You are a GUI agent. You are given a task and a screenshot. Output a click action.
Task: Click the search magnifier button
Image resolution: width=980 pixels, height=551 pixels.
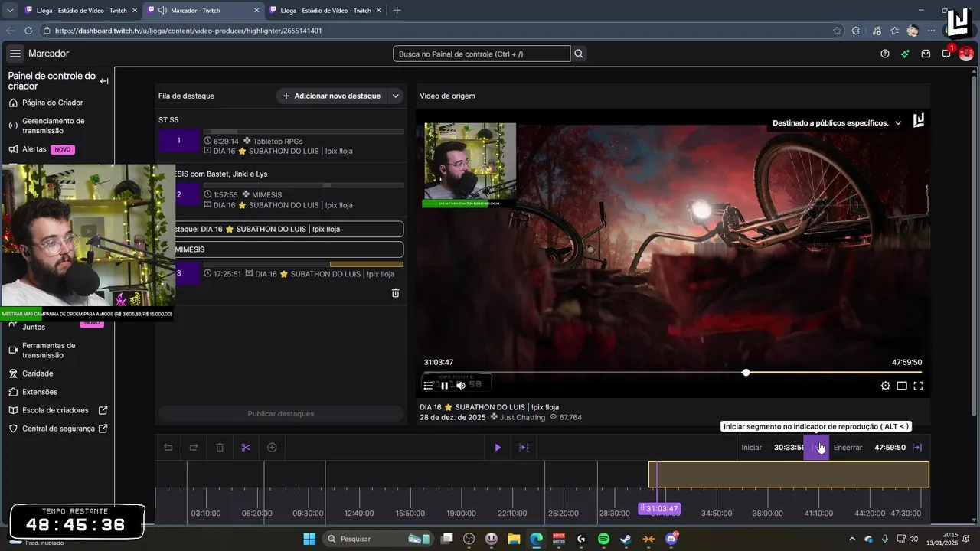(x=579, y=54)
